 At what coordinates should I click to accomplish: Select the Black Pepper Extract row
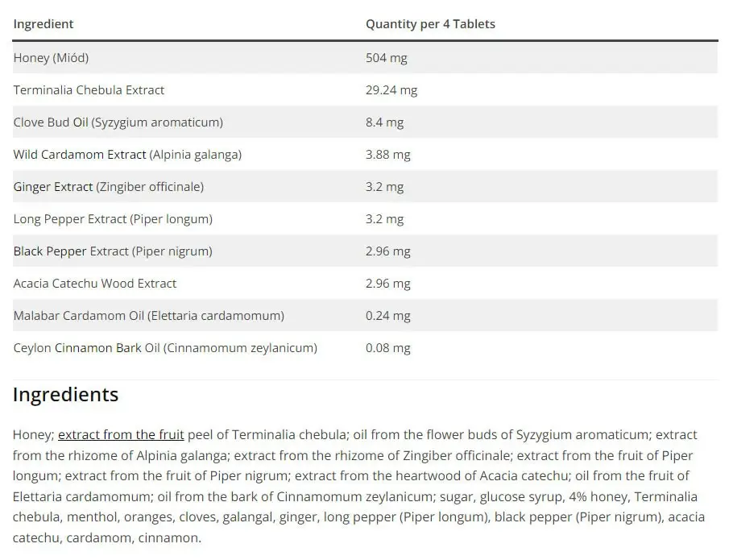pos(365,251)
